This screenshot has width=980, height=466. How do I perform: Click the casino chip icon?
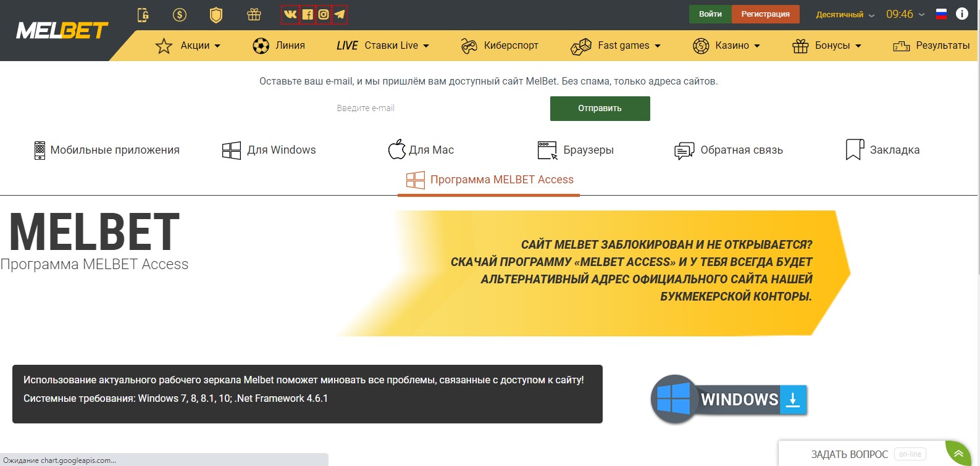(701, 46)
